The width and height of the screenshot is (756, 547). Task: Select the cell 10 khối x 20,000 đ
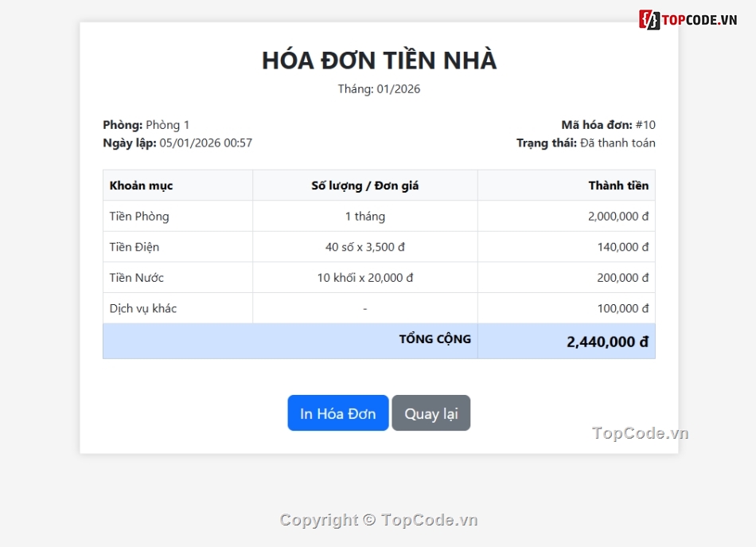[365, 278]
